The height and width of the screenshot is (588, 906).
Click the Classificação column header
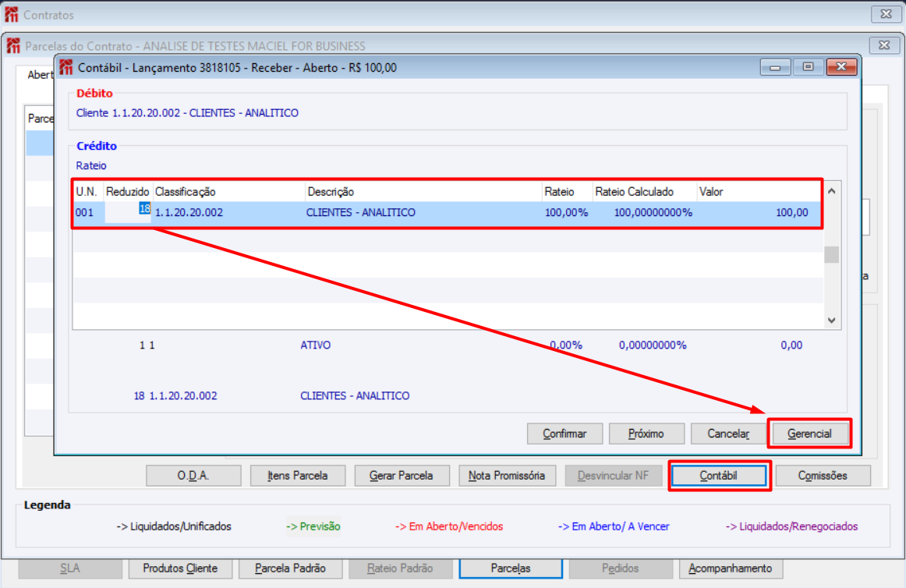(228, 192)
